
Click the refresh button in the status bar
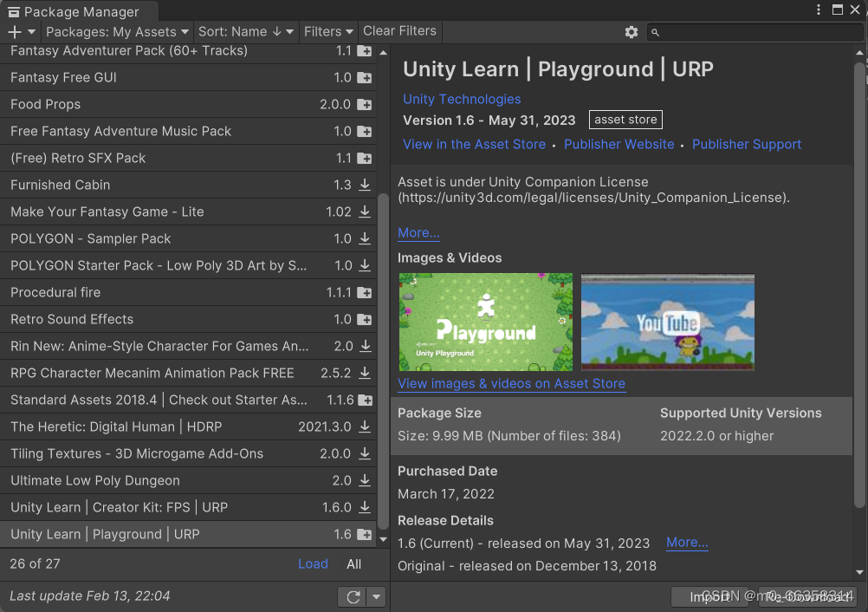353,597
